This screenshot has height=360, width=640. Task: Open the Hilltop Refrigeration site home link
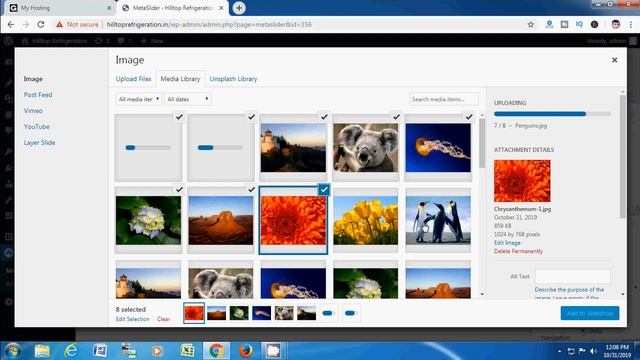[54, 41]
